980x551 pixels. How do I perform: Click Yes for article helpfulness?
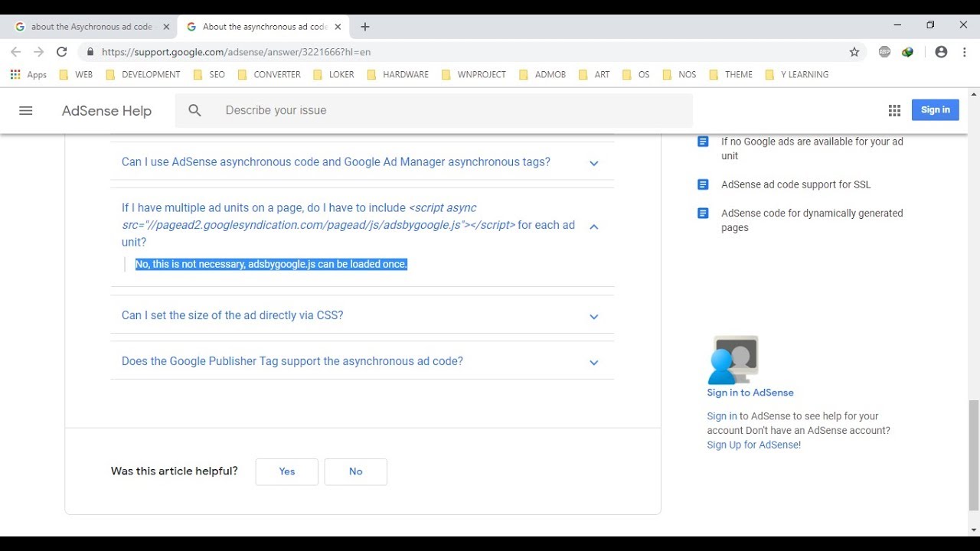[286, 471]
